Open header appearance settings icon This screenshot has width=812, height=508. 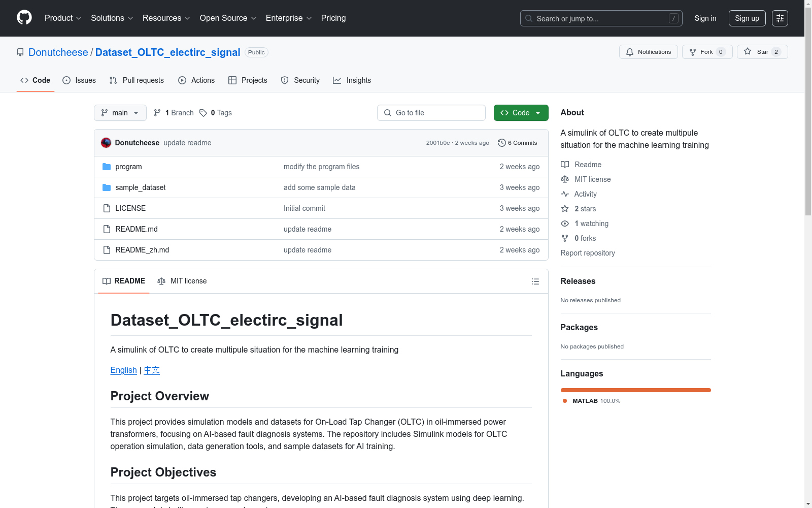coord(780,18)
